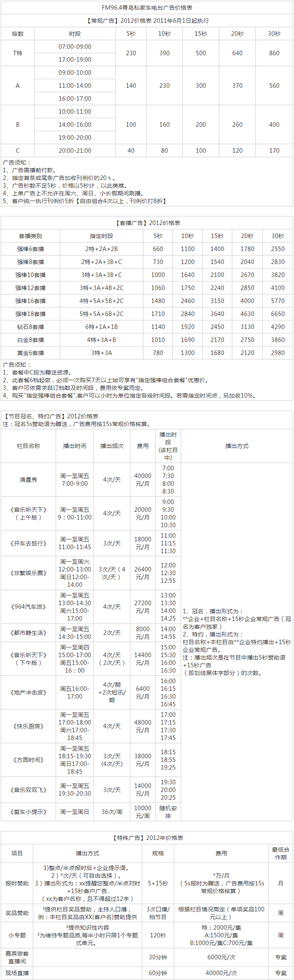294x980 pixels.
Task: Select the 《地产冲击波》 program
Action: pos(28,692)
